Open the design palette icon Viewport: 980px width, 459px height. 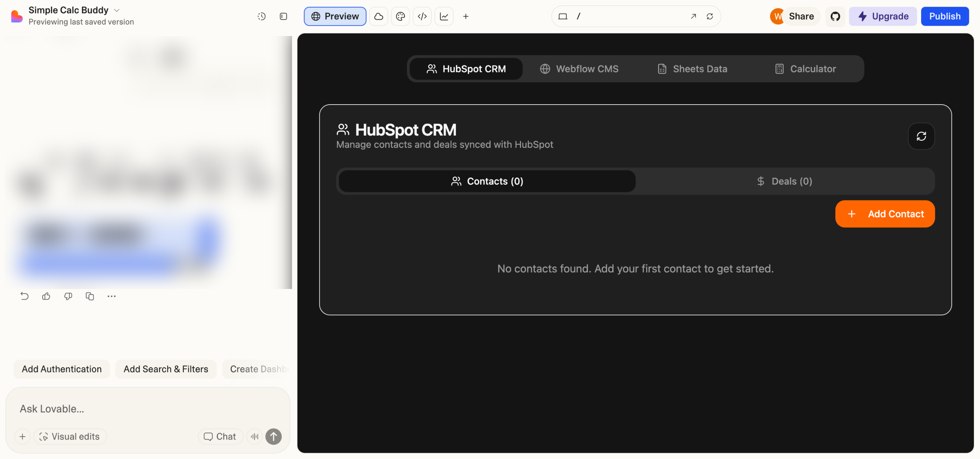(x=400, y=16)
